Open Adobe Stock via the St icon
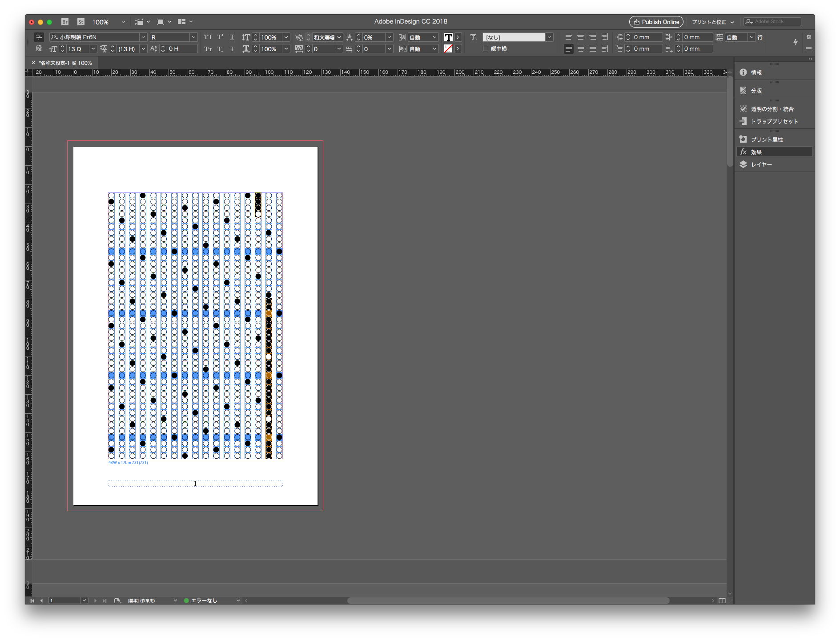840x640 pixels. 80,22
